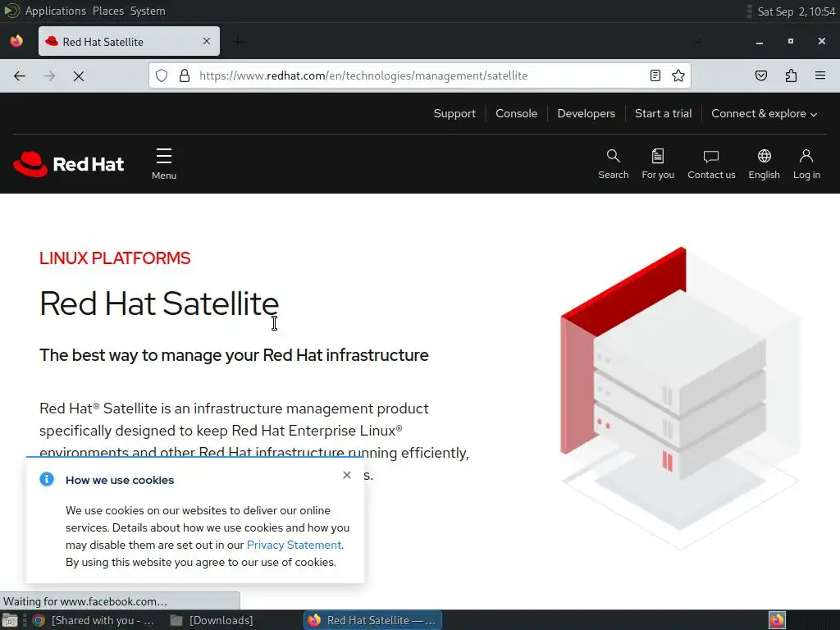Open the Applications menu
The image size is (840, 630).
55,11
